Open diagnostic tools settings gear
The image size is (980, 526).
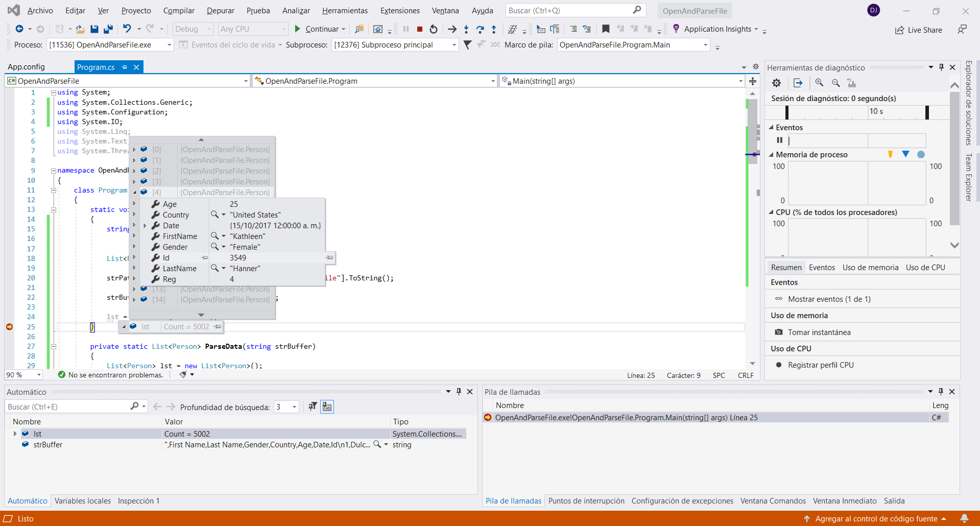[x=776, y=83]
